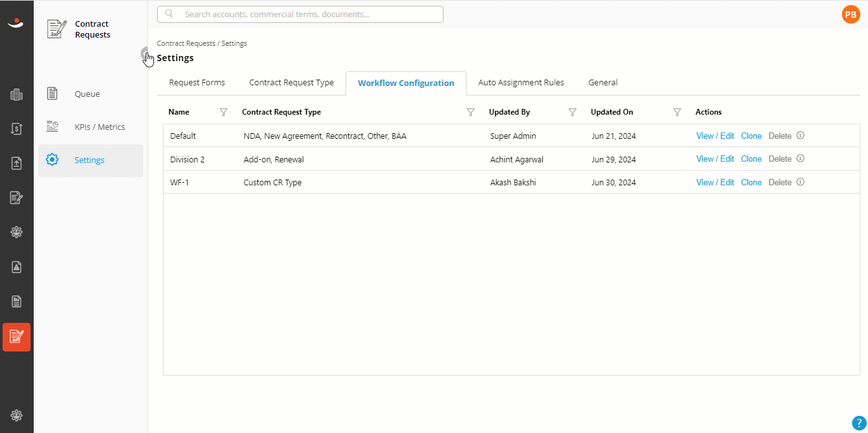Open the dollar document icon in dark sidebar
The height and width of the screenshot is (433, 868).
17,129
